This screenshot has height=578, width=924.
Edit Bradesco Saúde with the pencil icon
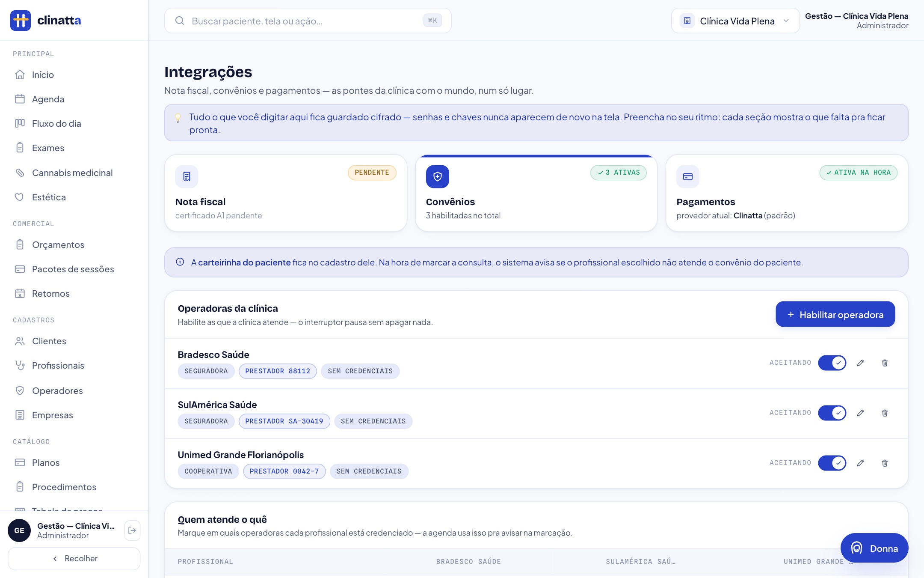pos(861,363)
